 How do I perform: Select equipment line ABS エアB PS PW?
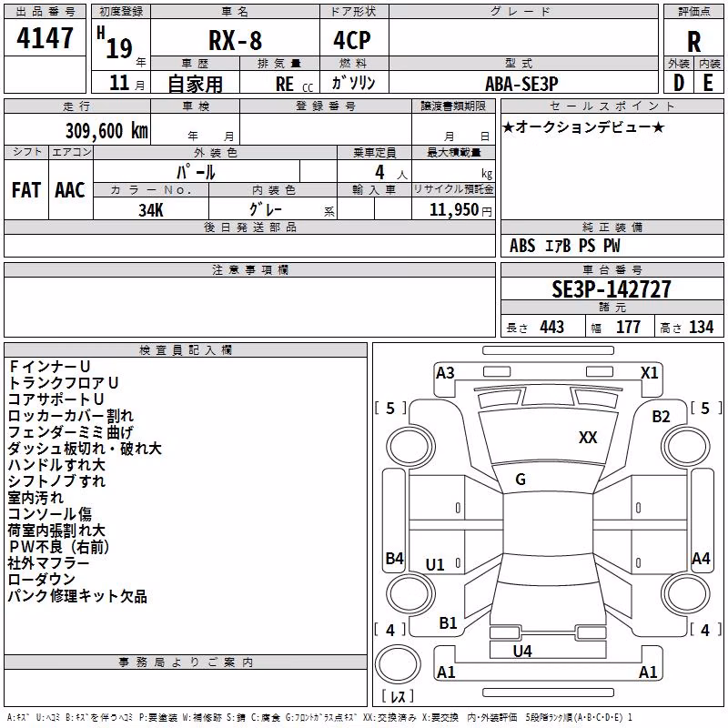click(x=564, y=246)
